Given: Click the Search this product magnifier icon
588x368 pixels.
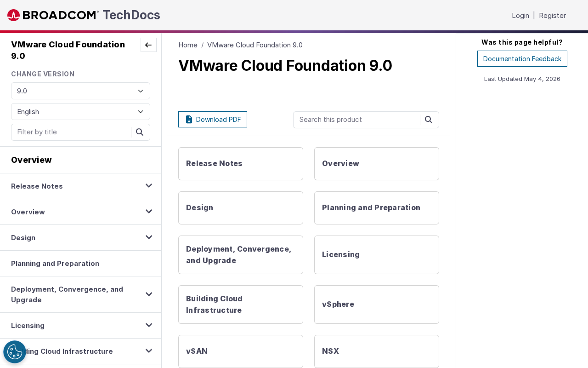Looking at the screenshot, I should (429, 120).
